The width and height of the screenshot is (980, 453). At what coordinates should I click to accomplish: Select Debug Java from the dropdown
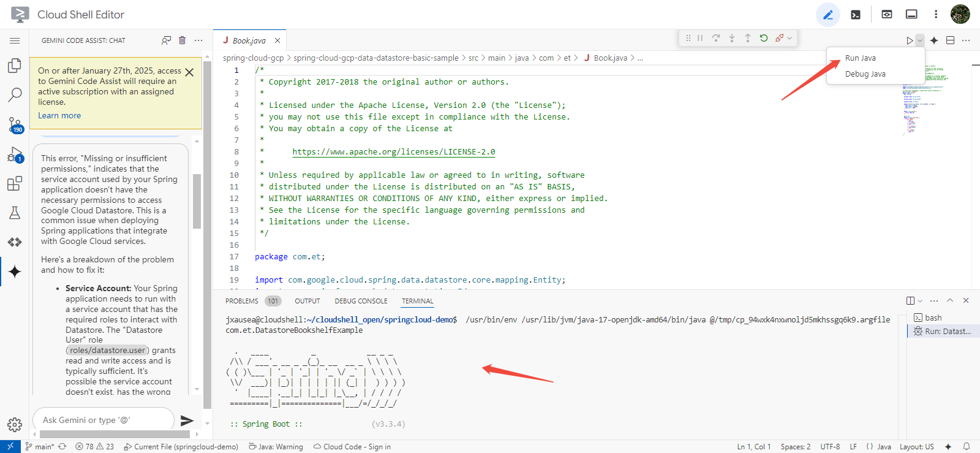865,74
